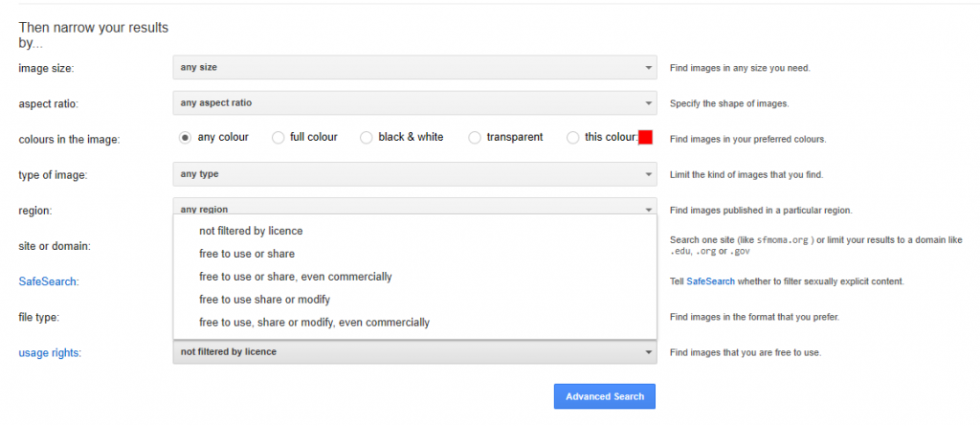Select the any colour radio button
Viewport: 980px width, 426px height.
pyautogui.click(x=185, y=138)
